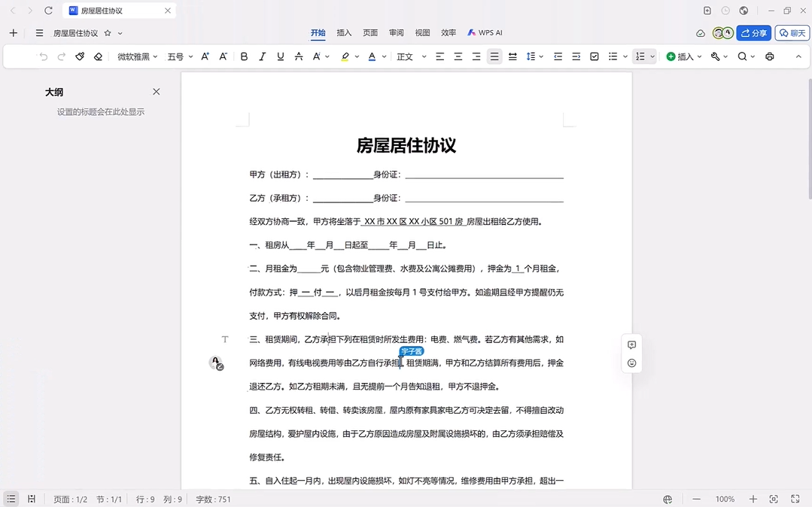
Task: Click the center alignment icon
Action: coord(458,56)
